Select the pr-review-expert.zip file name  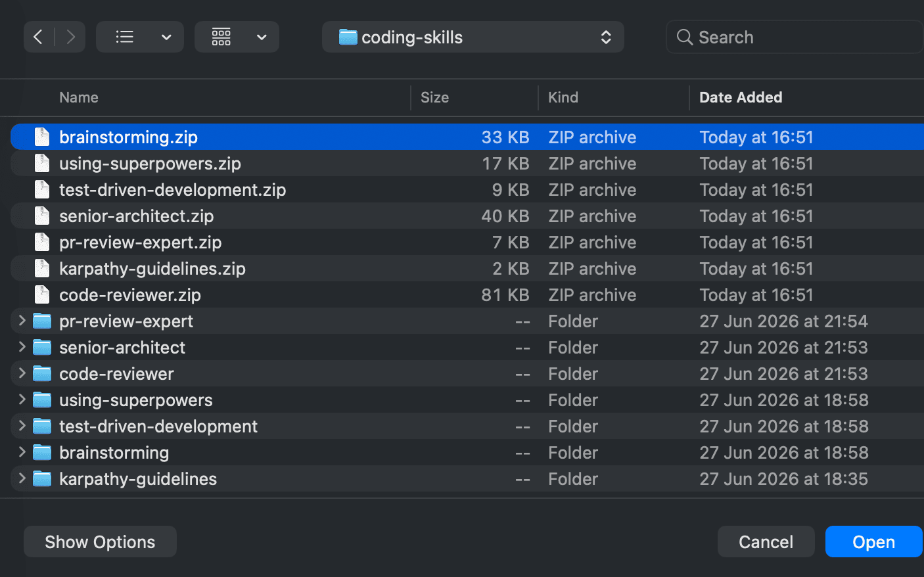pyautogui.click(x=140, y=242)
